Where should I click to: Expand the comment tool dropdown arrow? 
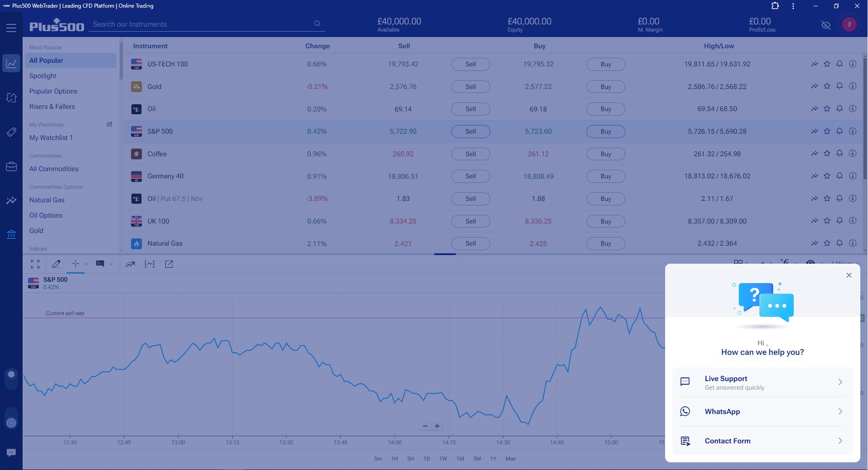(x=111, y=264)
